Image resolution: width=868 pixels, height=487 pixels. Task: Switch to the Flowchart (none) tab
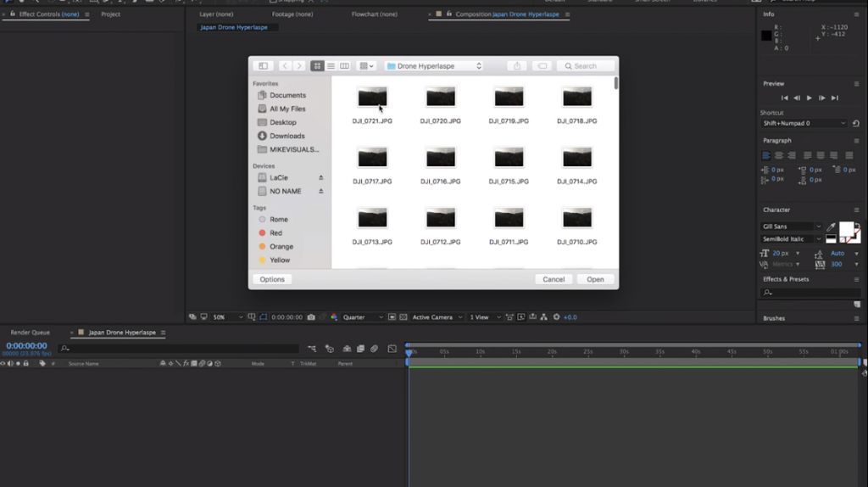coord(374,14)
